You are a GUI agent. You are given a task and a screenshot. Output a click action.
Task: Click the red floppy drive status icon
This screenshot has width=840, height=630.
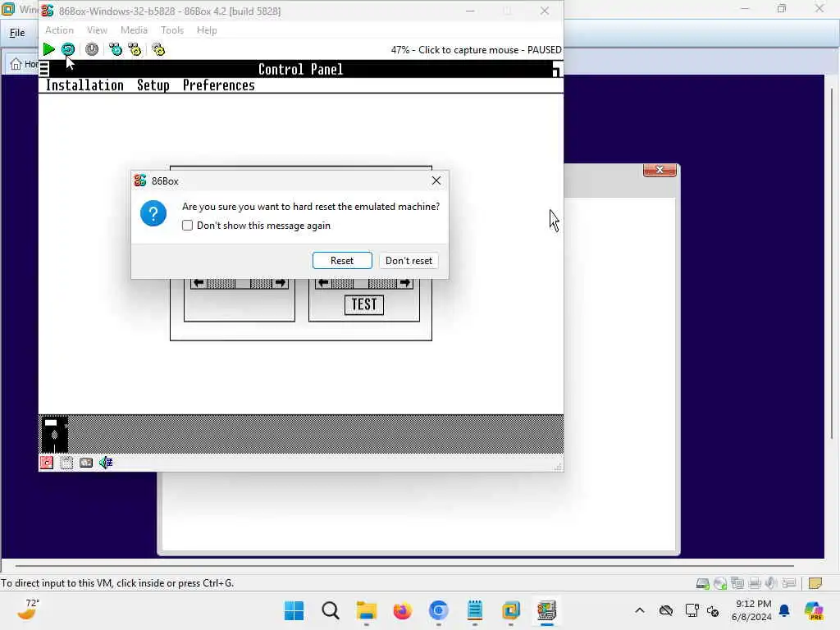pyautogui.click(x=47, y=463)
